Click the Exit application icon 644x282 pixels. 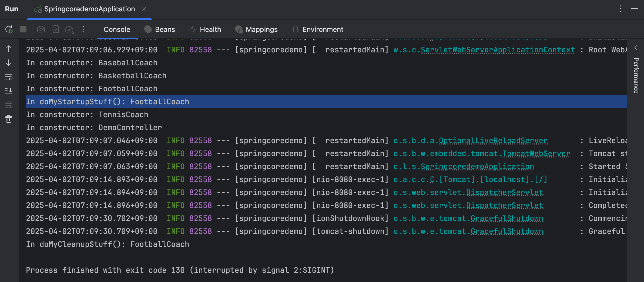pyautogui.click(x=56, y=29)
